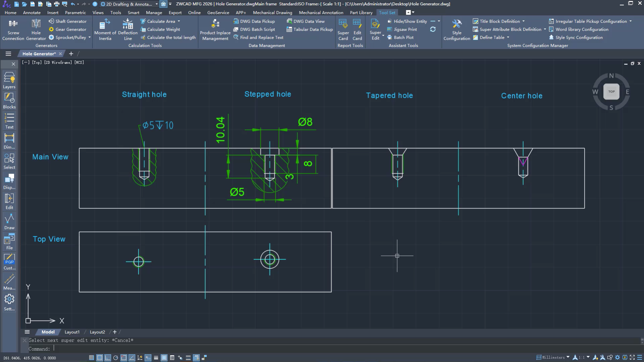Expand the Millimeters units dropdown

click(x=568, y=357)
